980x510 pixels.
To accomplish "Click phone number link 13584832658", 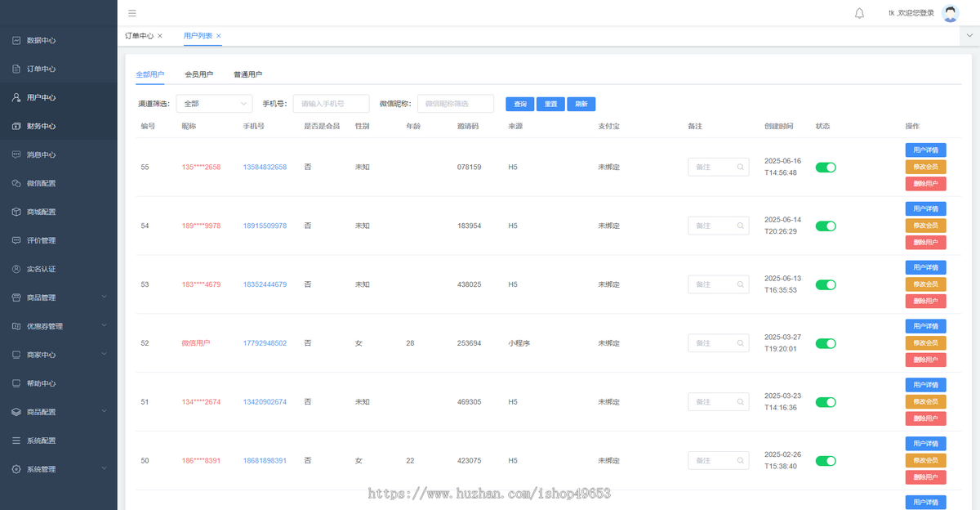I will point(265,167).
